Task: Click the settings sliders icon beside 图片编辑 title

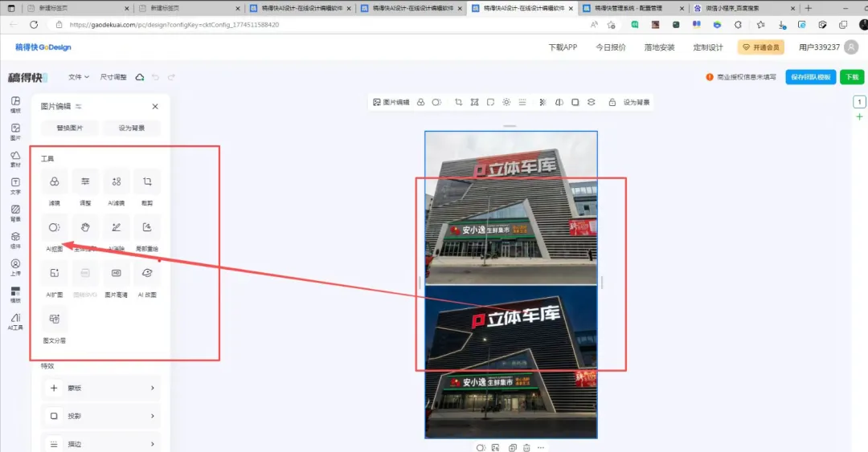Action: click(x=79, y=106)
